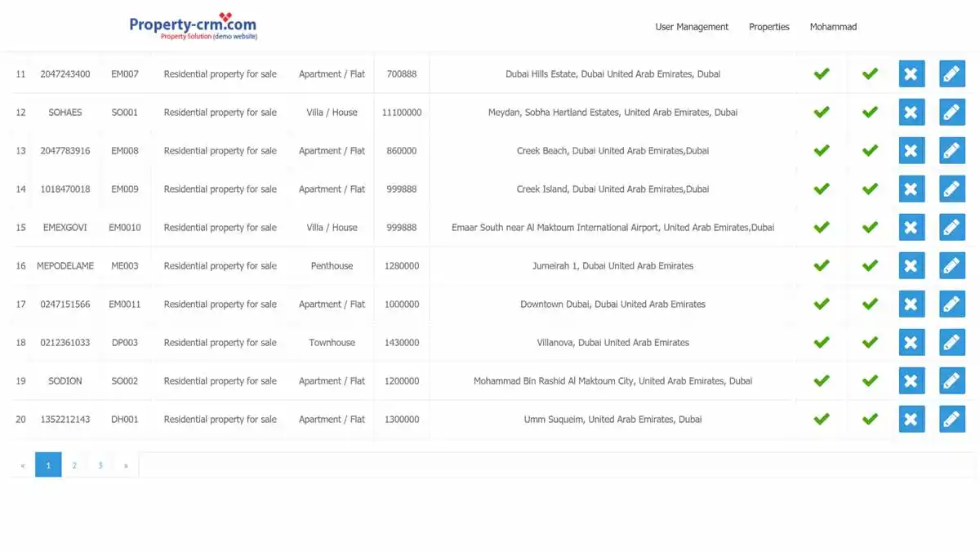Open the Properties menu

click(769, 27)
